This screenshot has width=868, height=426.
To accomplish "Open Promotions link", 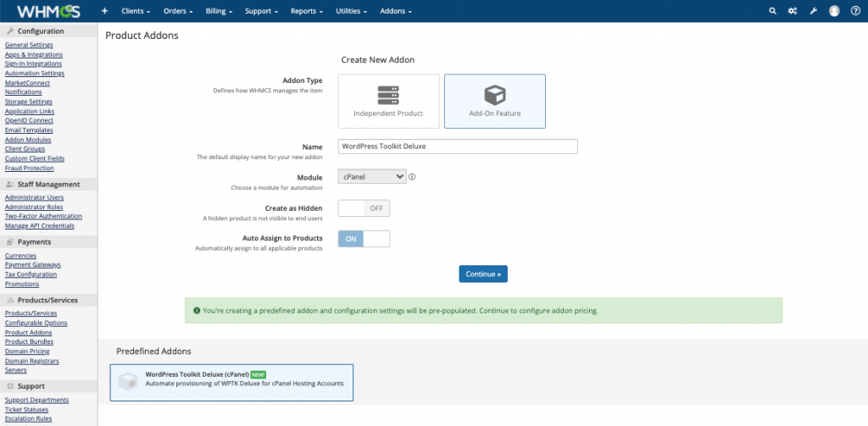I will pos(22,284).
